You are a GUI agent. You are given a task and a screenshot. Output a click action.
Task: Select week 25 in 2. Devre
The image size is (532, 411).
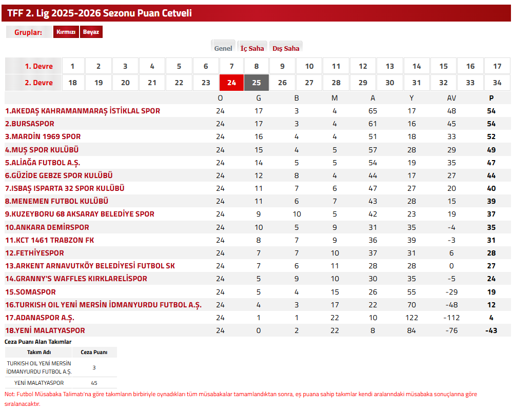pos(257,83)
